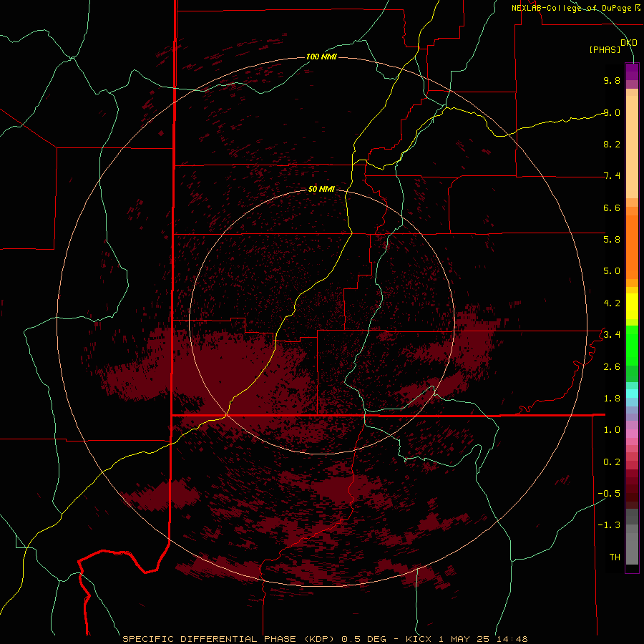Click the 1.8 value on the color scale

[x=612, y=399]
